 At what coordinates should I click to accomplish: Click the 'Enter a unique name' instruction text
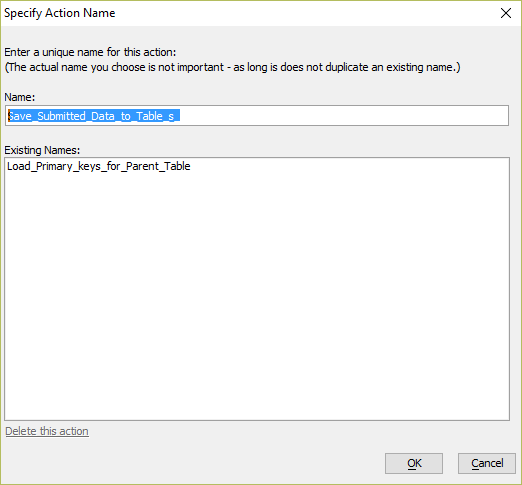90,52
